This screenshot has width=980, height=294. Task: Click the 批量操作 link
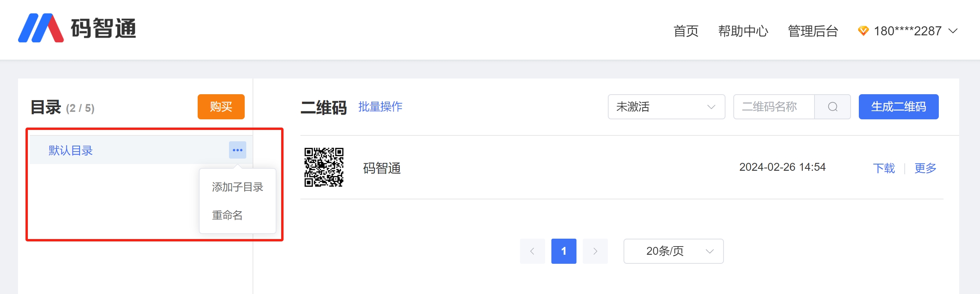pyautogui.click(x=380, y=107)
